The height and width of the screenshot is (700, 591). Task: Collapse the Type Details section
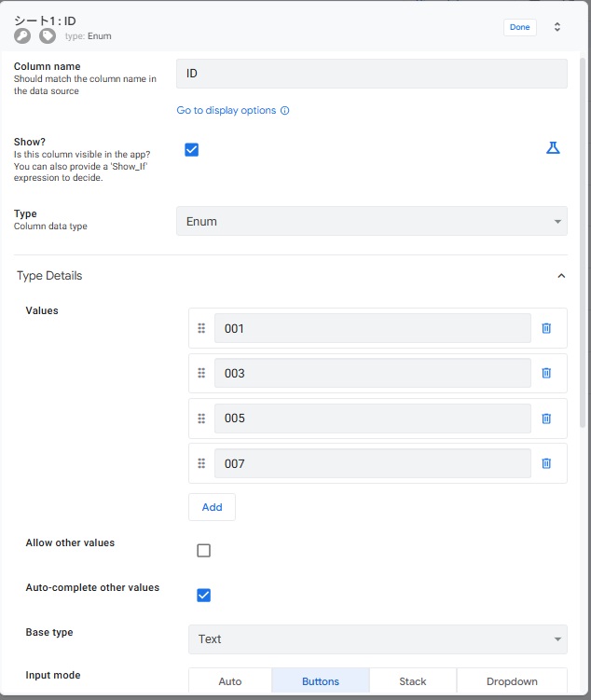pos(561,276)
